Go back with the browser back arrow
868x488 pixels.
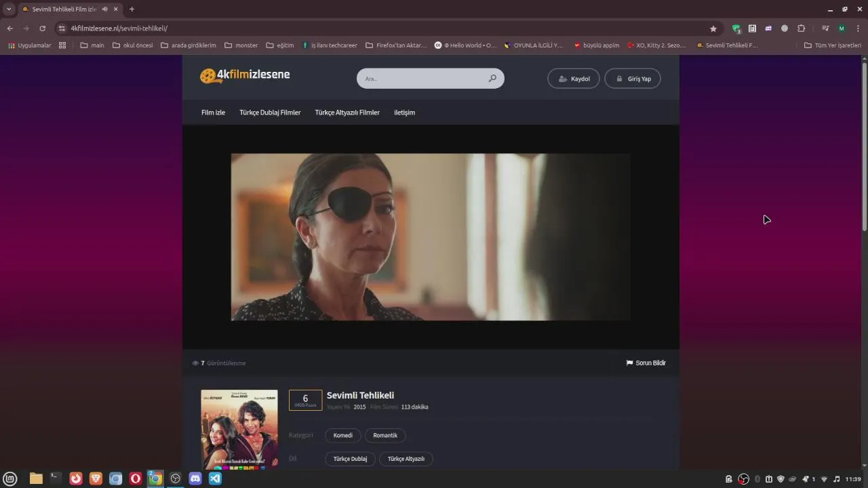tap(9, 28)
